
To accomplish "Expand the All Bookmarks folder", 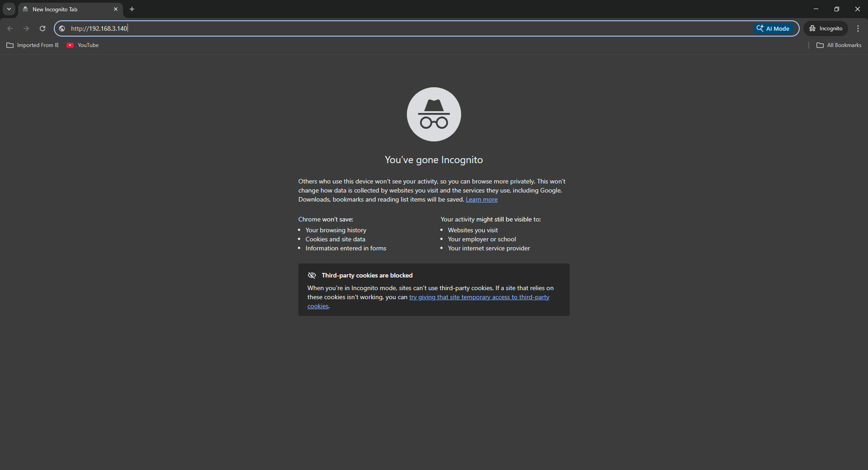I will pyautogui.click(x=839, y=45).
